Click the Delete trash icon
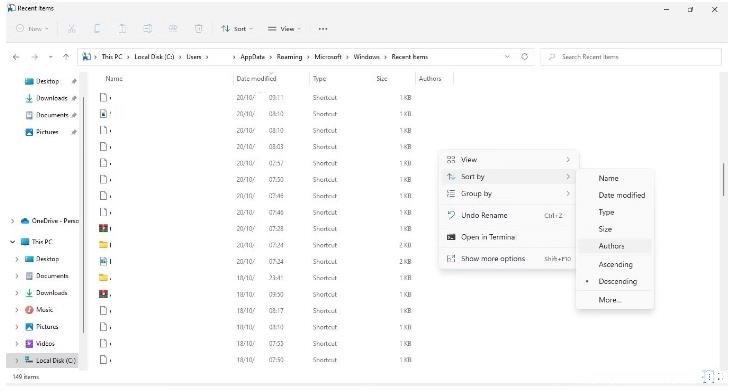Viewport: 738px width, 392px height. click(x=199, y=29)
